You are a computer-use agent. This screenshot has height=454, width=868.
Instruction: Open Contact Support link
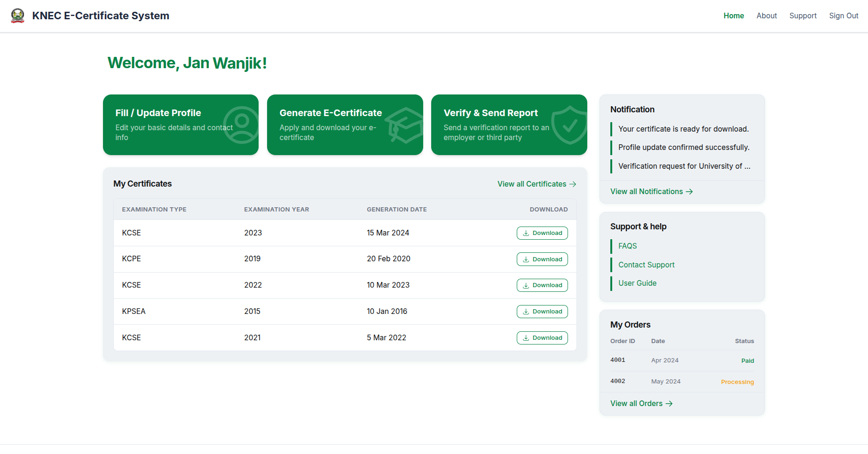tap(646, 265)
